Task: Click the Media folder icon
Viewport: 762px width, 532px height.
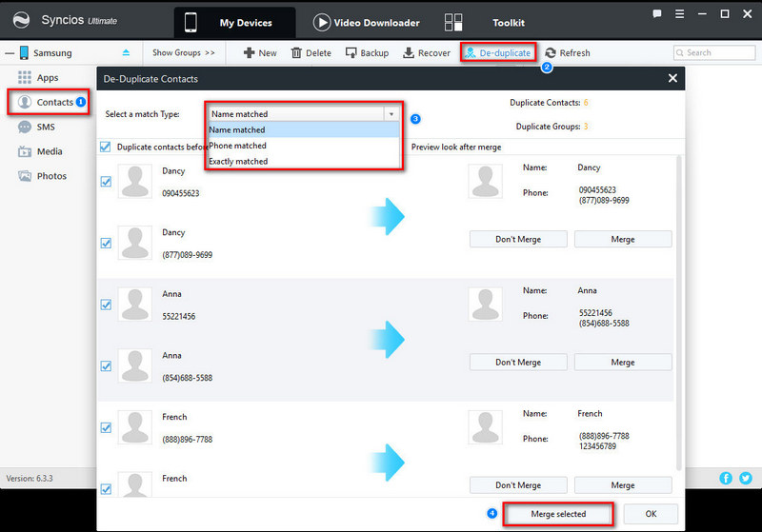Action: pos(25,151)
